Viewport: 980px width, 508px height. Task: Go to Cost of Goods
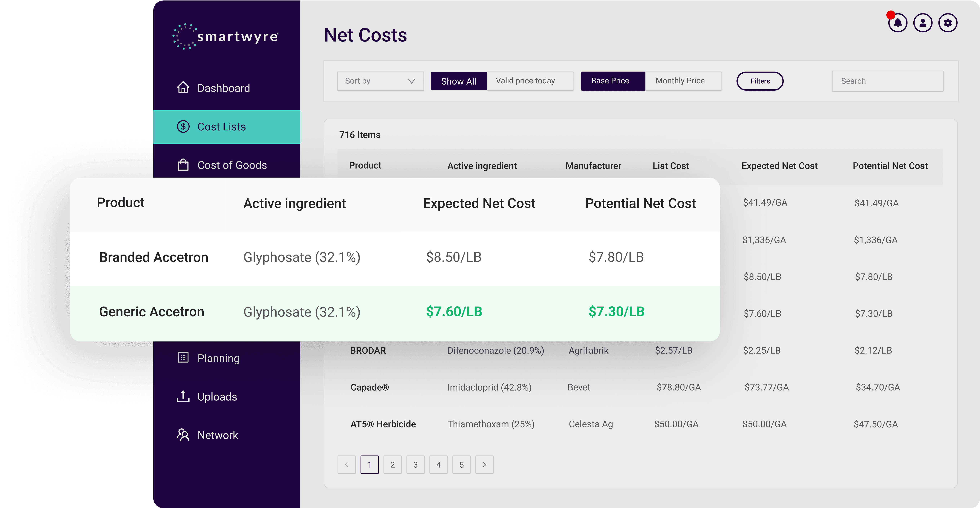(227, 165)
